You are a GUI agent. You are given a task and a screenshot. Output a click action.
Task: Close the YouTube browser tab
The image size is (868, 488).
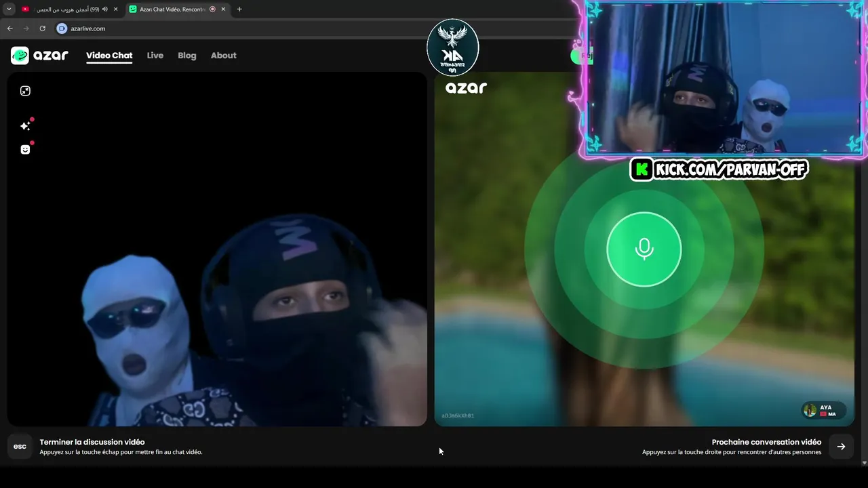pyautogui.click(x=116, y=9)
